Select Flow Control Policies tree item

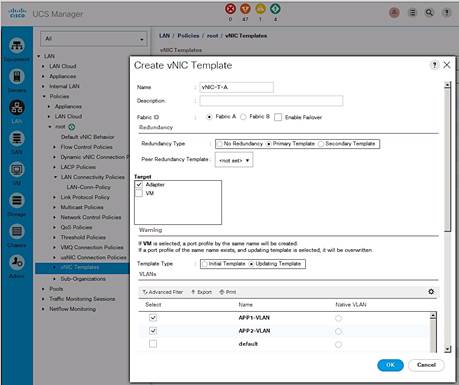pos(86,147)
